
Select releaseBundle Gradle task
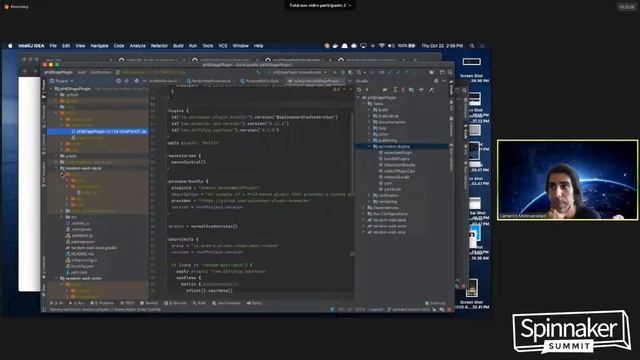[393, 177]
